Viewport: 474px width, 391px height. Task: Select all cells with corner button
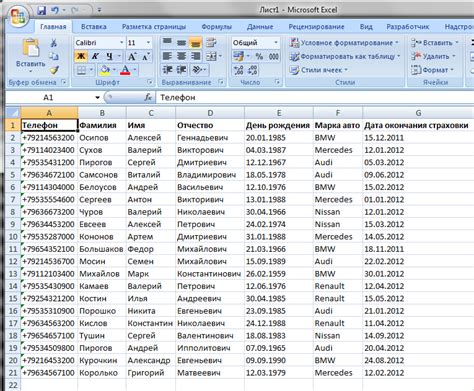13,113
